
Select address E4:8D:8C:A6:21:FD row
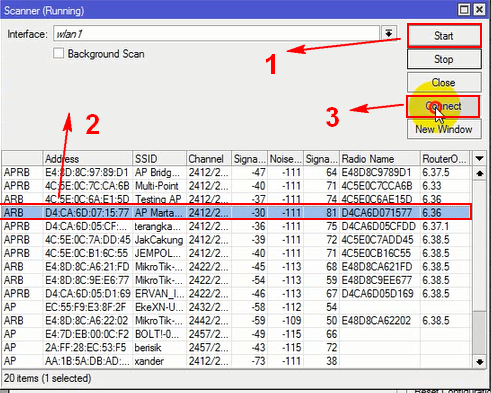click(236, 267)
